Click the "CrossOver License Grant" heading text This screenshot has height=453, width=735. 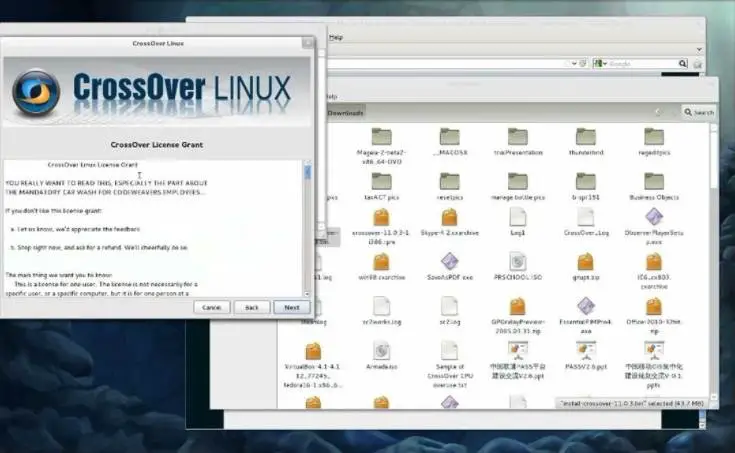[x=157, y=145]
